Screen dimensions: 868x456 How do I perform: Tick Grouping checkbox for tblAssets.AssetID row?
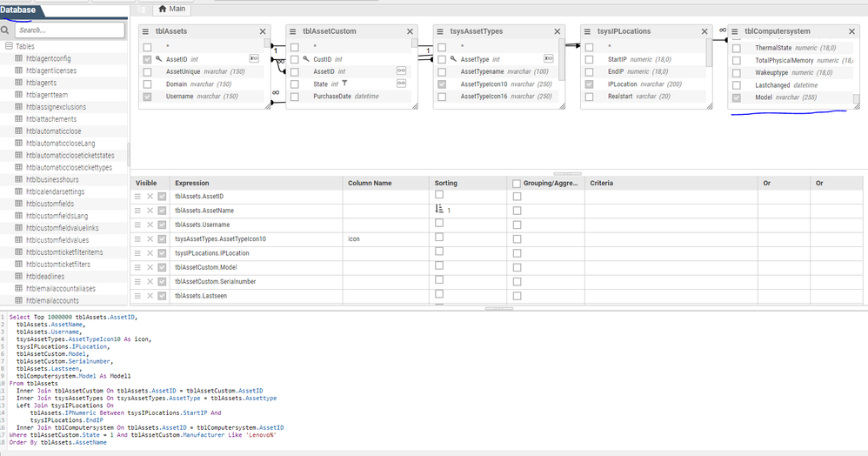517,197
